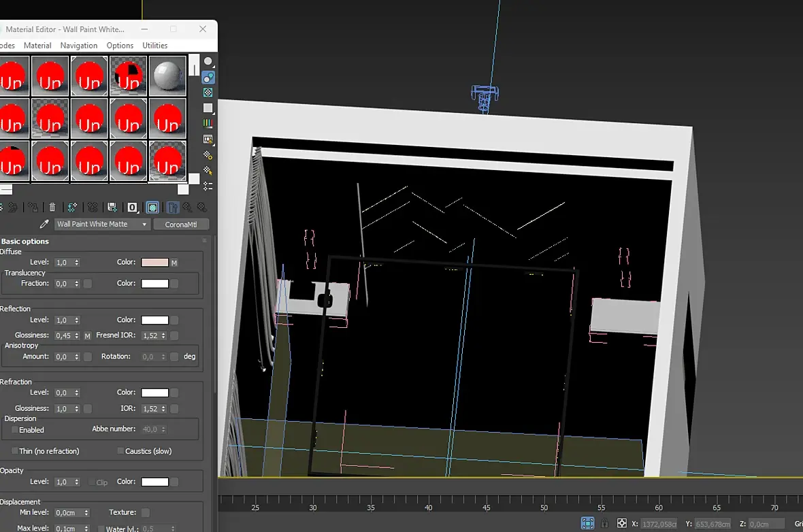Check the Thin (no refraction) option
This screenshot has height=532, width=803.
(x=15, y=451)
